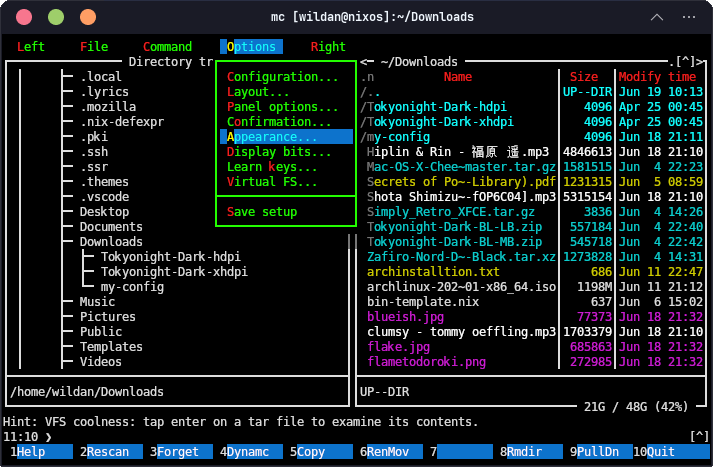This screenshot has height=467, width=713.
Task: Select Downloads node in tree
Action: click(111, 241)
